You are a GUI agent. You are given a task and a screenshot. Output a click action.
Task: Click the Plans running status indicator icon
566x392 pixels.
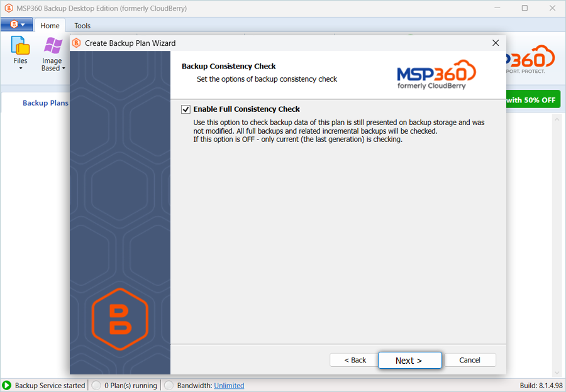tap(96, 385)
